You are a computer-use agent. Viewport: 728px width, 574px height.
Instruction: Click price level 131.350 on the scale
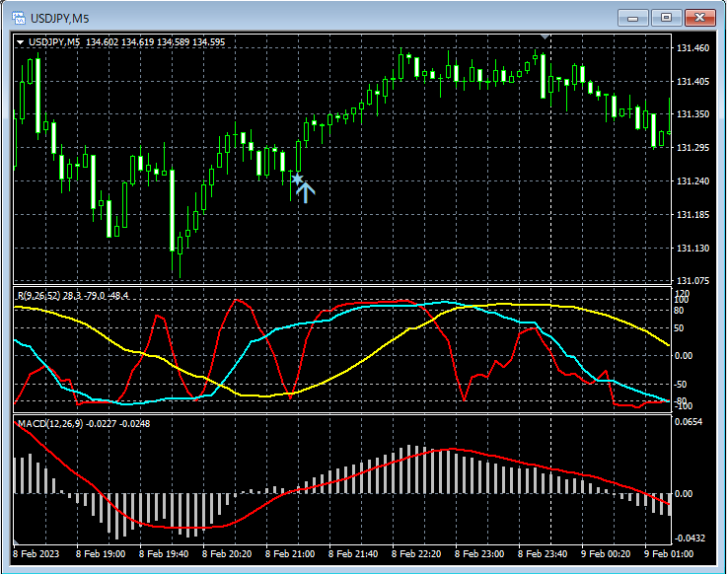pos(692,114)
